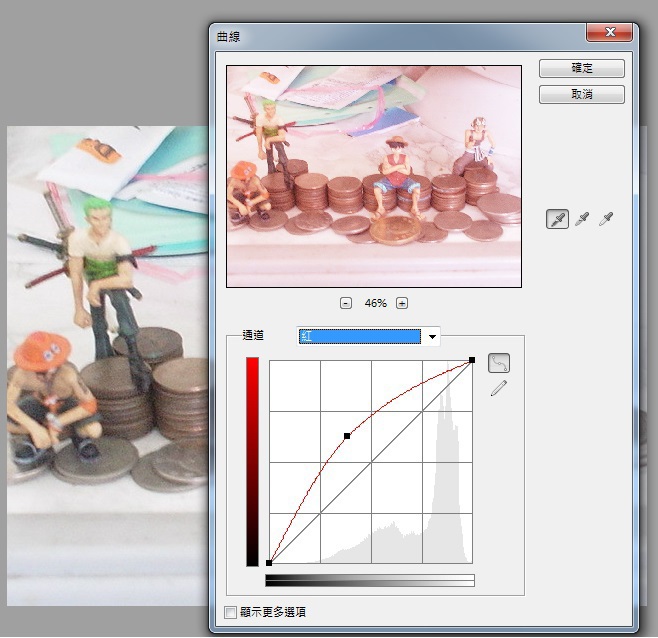Zoom out the preview with minus button
658x638 pixels.
click(x=346, y=303)
